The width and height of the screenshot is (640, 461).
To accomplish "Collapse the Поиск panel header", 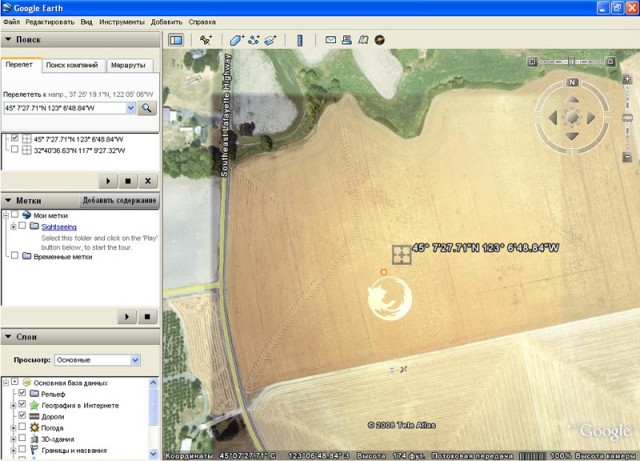I will click(80, 40).
